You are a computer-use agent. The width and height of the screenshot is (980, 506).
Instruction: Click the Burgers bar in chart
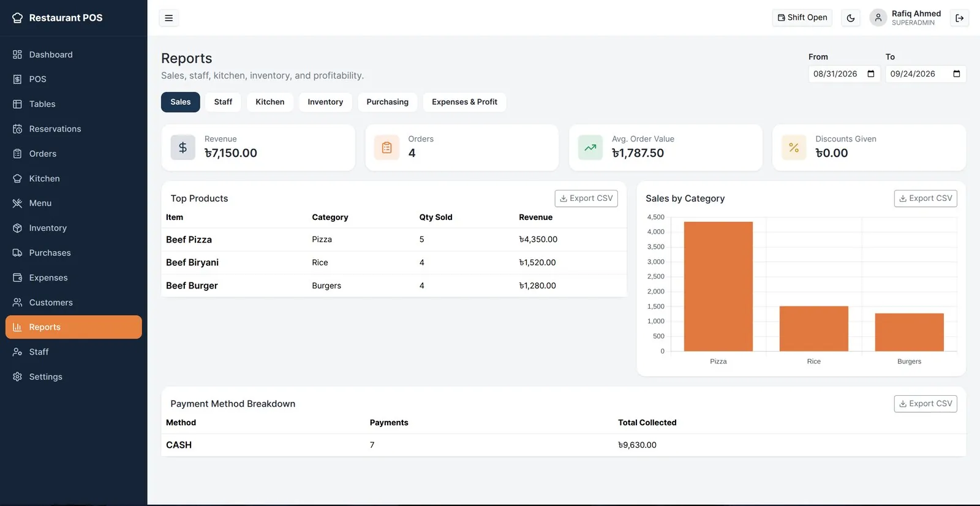tap(910, 332)
